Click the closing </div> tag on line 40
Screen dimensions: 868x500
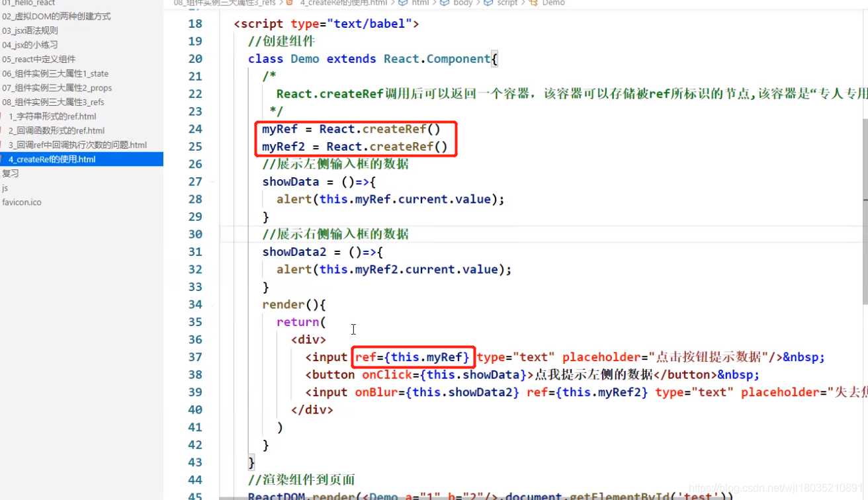coord(312,409)
